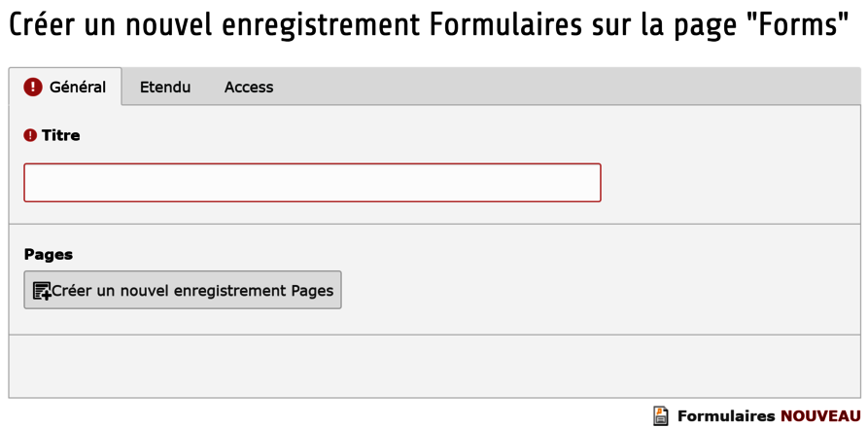Click the Formulaires record icon at bottom right
Viewport: 868px width, 428px height.
pos(661,415)
